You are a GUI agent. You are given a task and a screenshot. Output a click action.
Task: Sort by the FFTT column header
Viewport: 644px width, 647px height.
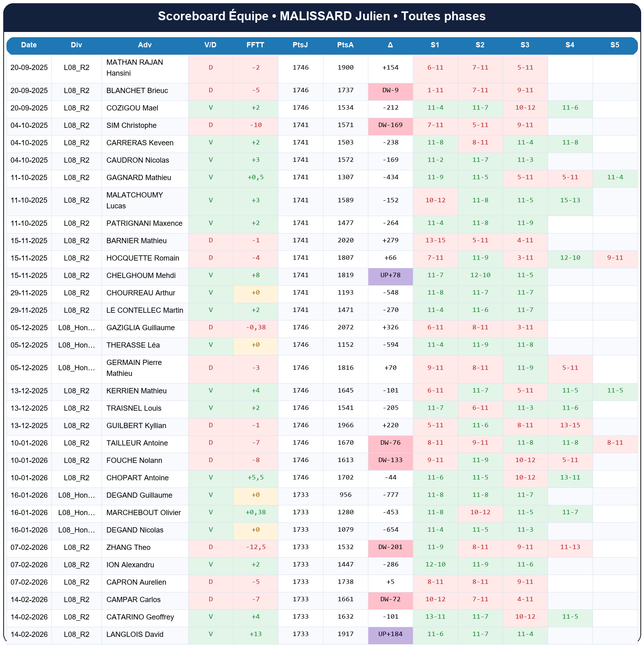coord(255,45)
